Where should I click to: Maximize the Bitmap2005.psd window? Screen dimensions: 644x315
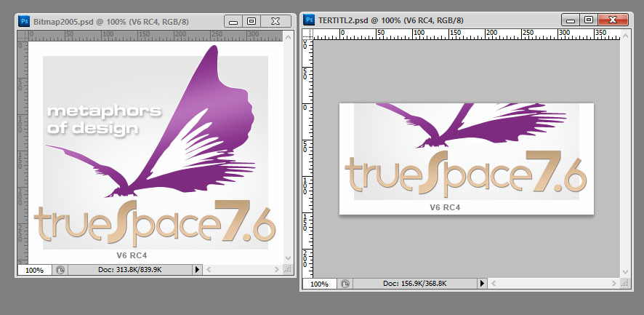(251, 21)
